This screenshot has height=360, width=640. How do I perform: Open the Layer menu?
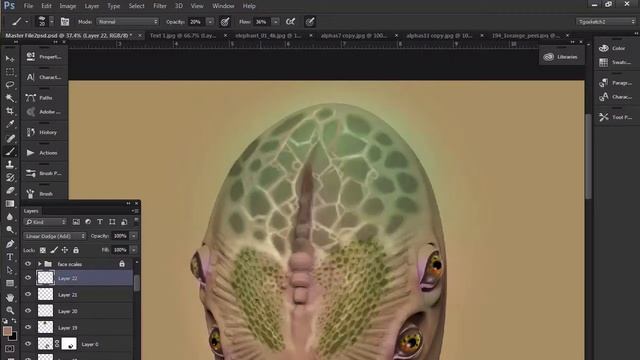[x=92, y=6]
